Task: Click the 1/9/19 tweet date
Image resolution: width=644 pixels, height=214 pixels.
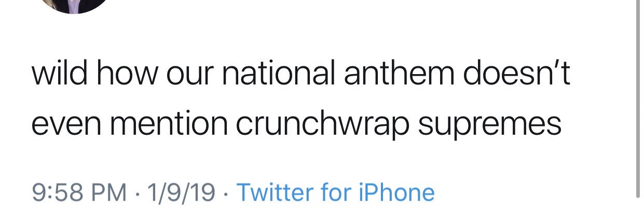Action: 181,193
